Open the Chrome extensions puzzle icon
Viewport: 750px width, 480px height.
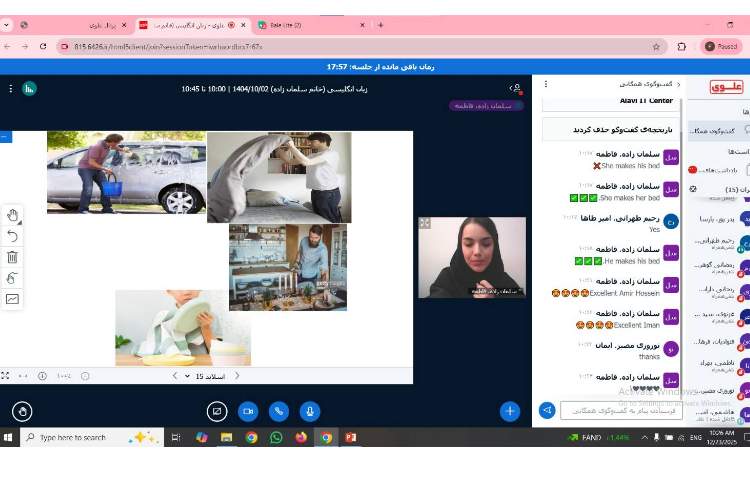[682, 47]
